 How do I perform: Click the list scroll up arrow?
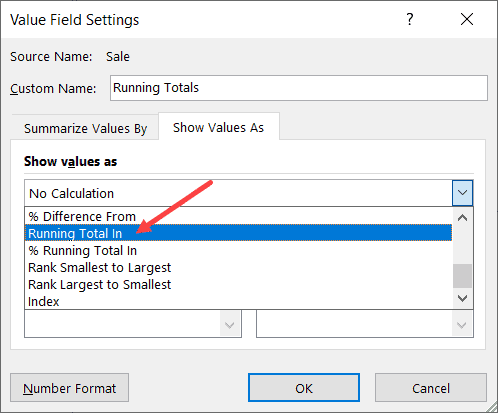pos(462,218)
